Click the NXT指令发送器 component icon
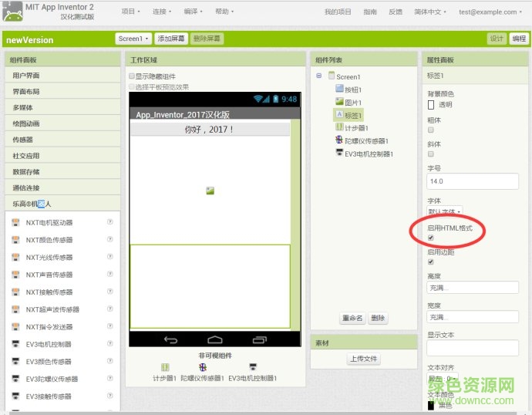Viewport: 532px width, 415px height. (x=15, y=327)
